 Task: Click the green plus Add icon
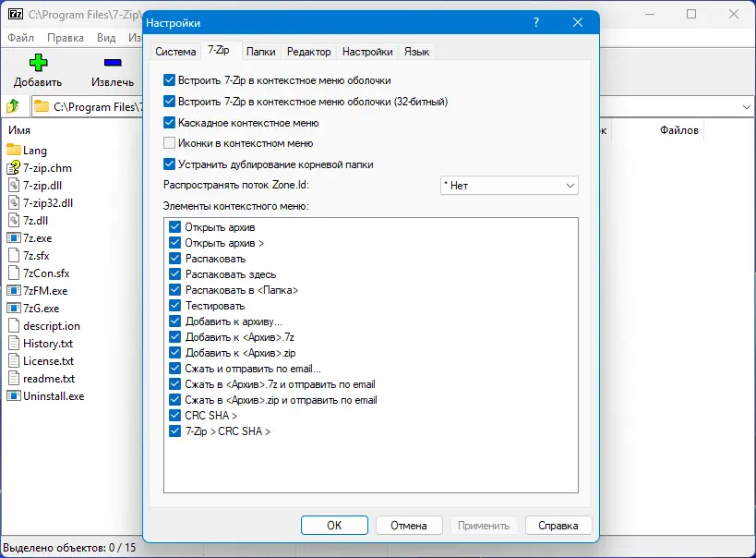click(x=38, y=63)
